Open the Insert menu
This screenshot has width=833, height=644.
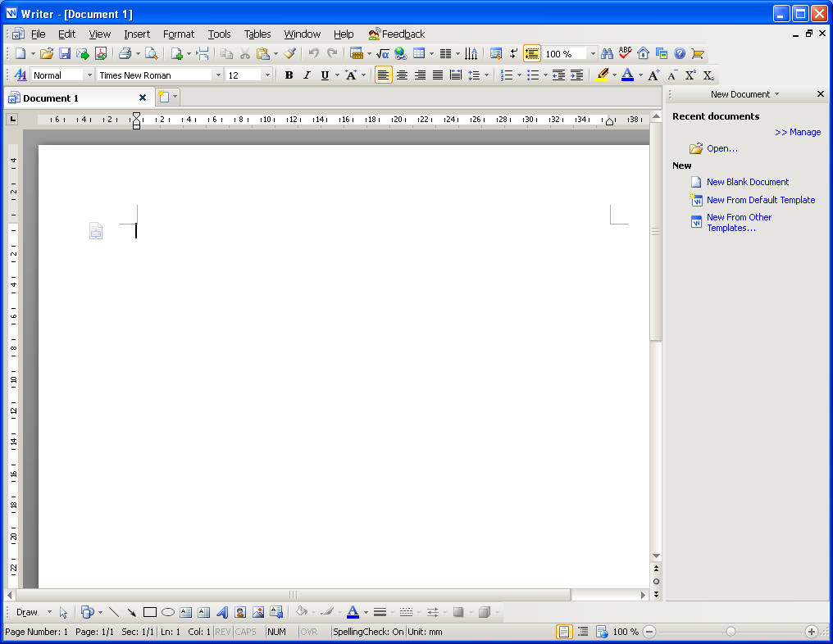(137, 34)
